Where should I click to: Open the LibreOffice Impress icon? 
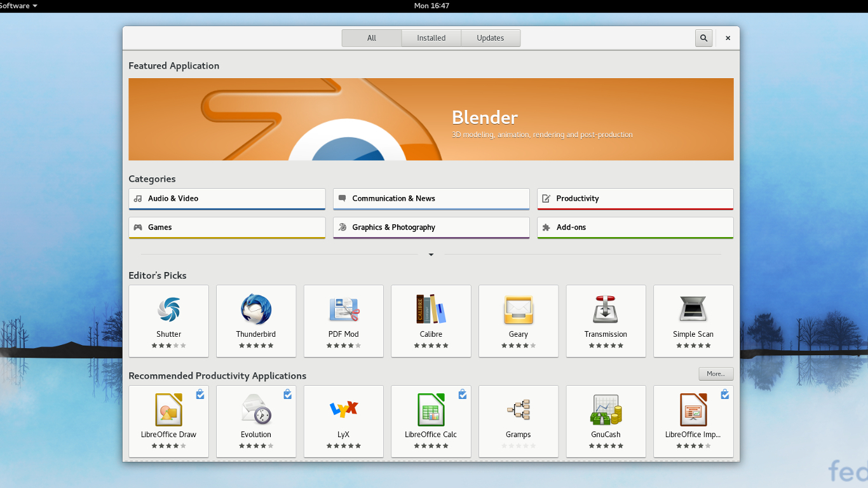tap(693, 410)
